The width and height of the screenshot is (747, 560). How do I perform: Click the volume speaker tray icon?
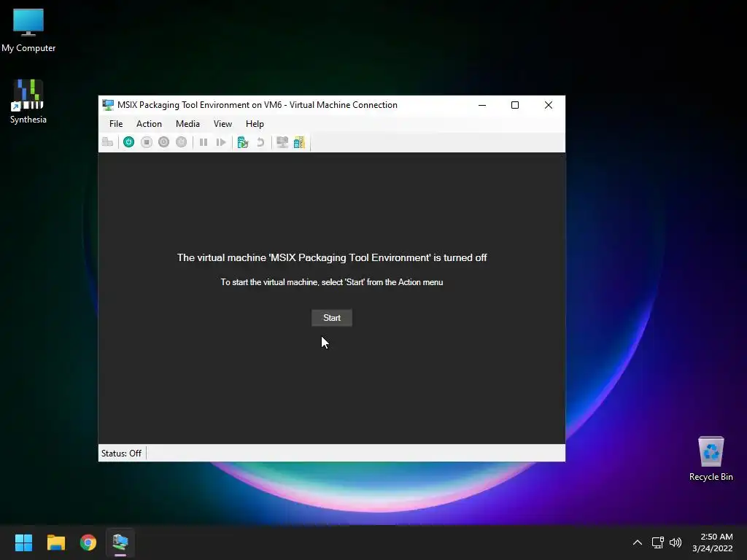(676, 542)
